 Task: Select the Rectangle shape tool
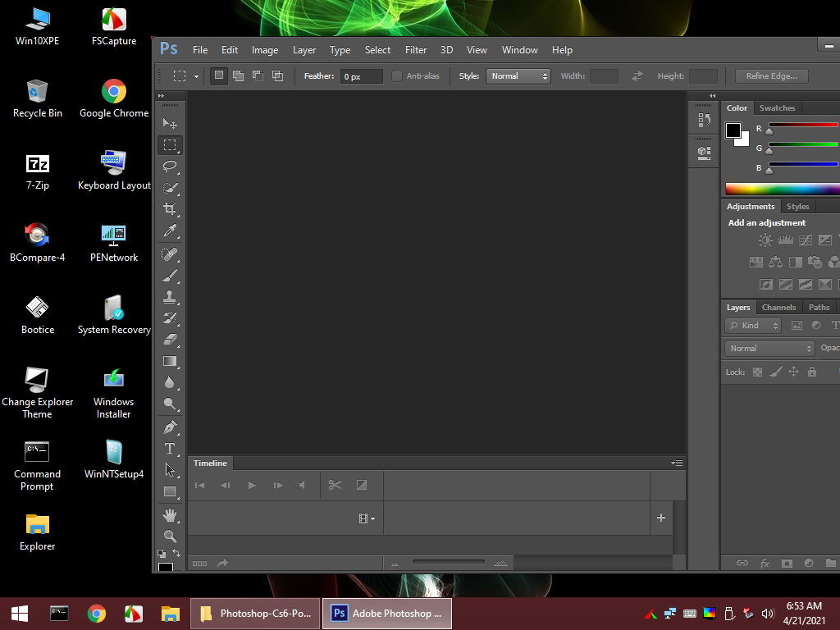click(170, 492)
